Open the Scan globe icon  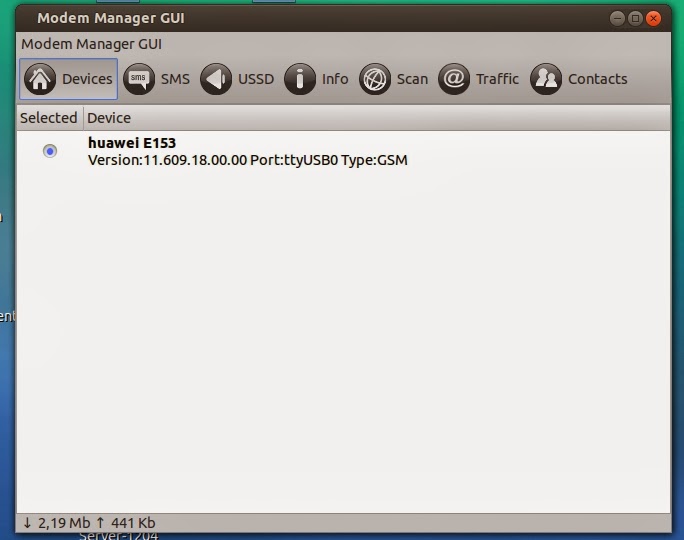[x=374, y=79]
